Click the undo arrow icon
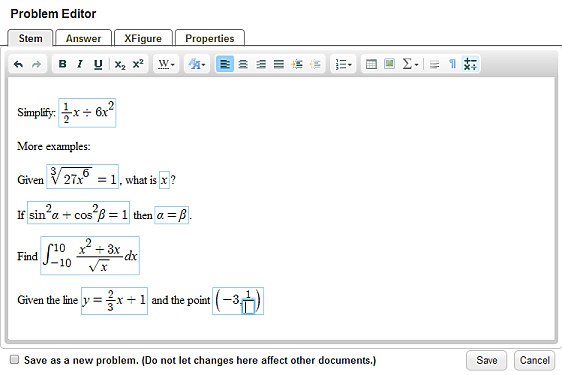This screenshot has height=375, width=562. [18, 64]
